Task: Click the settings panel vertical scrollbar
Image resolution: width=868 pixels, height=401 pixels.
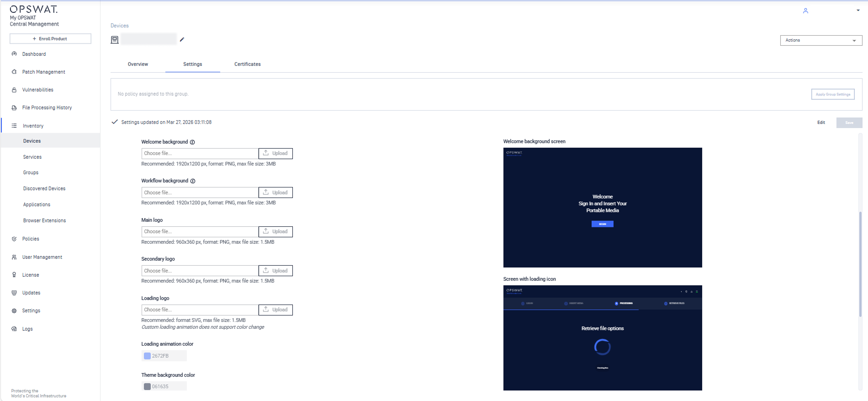Action: click(x=860, y=264)
